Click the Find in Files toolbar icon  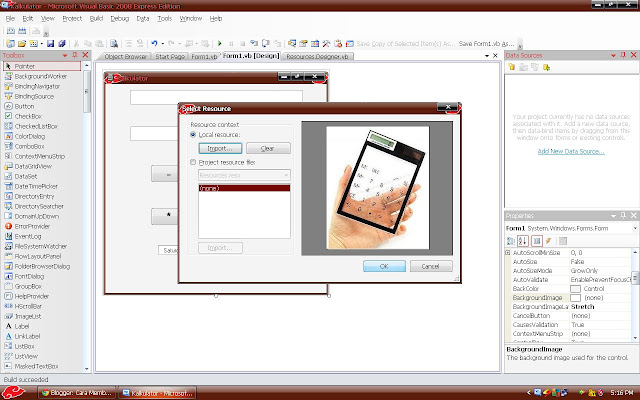pos(114,43)
